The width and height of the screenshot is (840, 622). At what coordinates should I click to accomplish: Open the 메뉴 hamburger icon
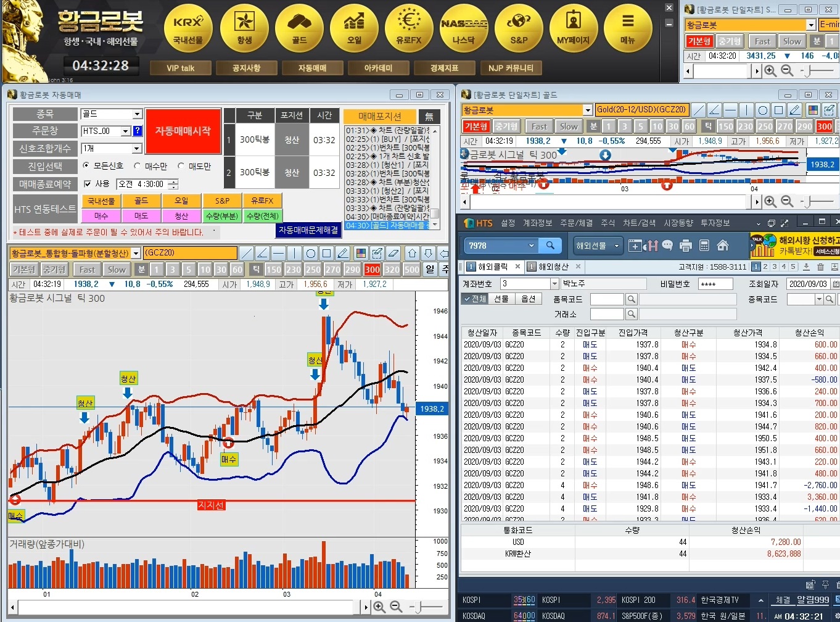pyautogui.click(x=628, y=28)
